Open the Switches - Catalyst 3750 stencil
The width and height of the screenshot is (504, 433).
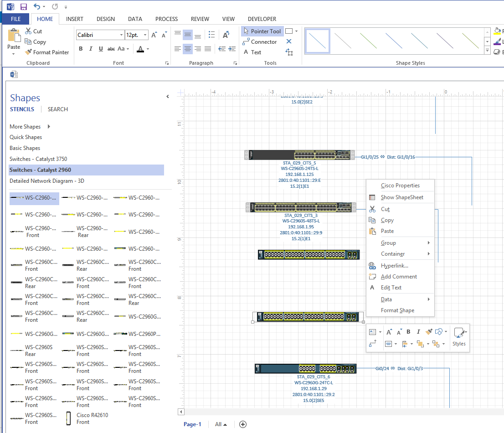(x=38, y=159)
